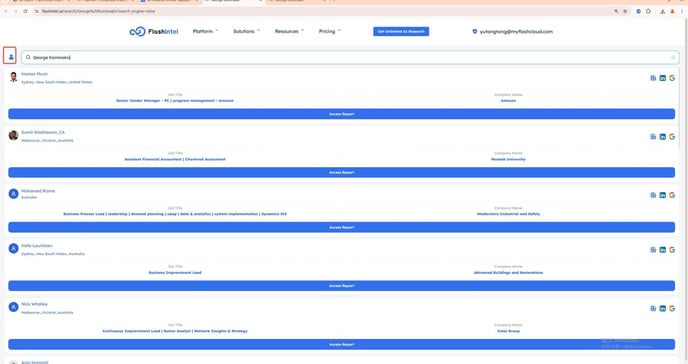Open the Platform dropdown menu
Viewport: 688px width, 364px height.
pyautogui.click(x=205, y=31)
